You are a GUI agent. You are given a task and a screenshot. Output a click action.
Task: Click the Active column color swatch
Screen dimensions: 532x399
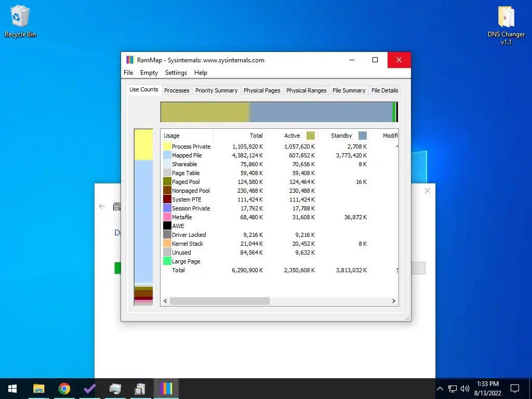311,136
